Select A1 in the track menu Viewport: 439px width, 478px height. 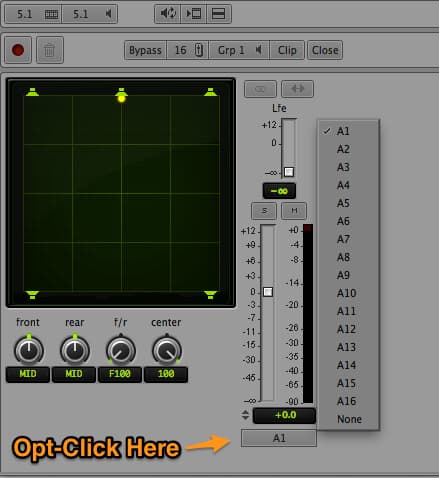coord(348,131)
